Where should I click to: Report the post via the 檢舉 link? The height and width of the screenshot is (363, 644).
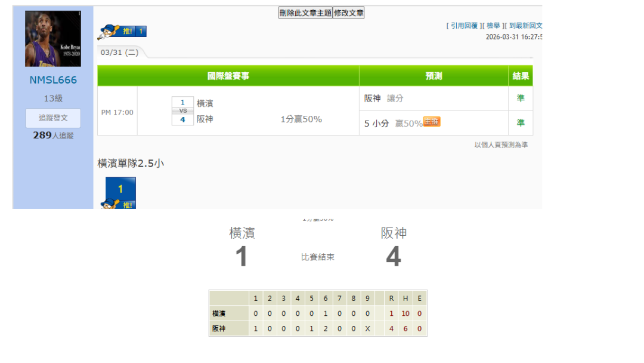tap(493, 26)
